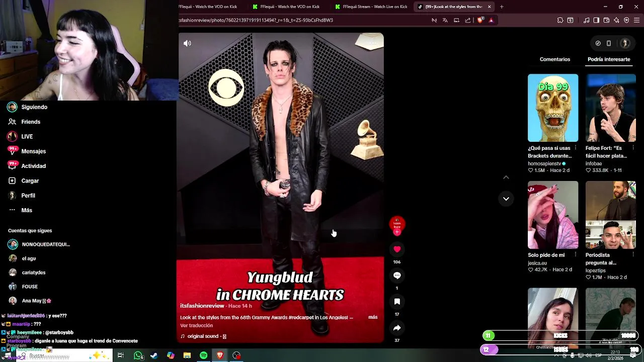This screenshot has height=362, width=644.
Task: Open options for the Periodista pregunta video
Action: click(633, 255)
